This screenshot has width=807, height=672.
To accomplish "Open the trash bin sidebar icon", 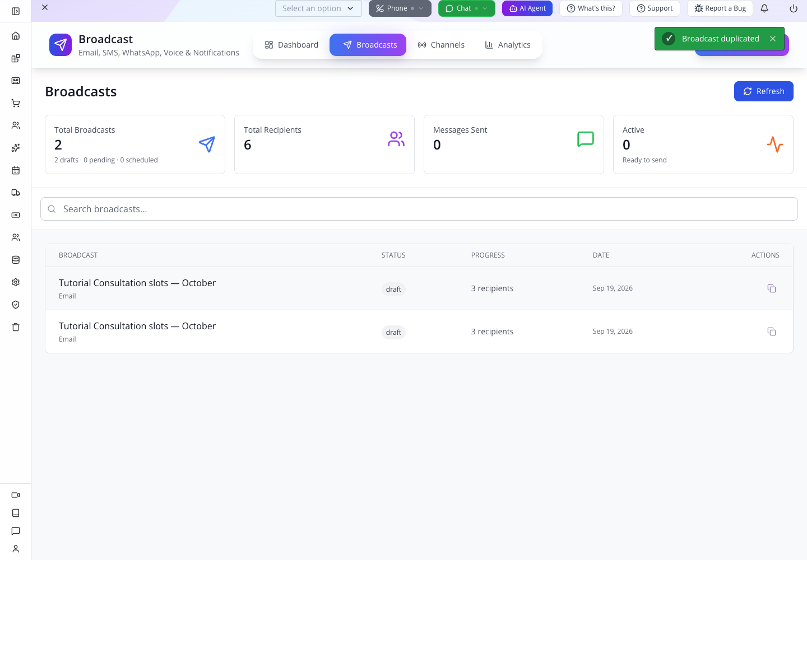I will pyautogui.click(x=16, y=327).
